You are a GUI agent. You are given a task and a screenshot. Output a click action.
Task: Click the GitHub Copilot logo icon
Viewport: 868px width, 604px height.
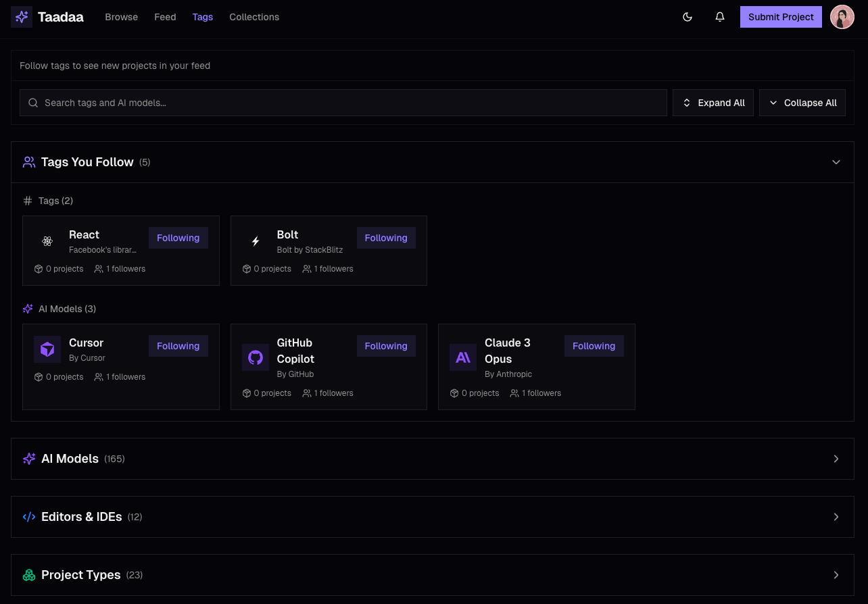click(256, 357)
